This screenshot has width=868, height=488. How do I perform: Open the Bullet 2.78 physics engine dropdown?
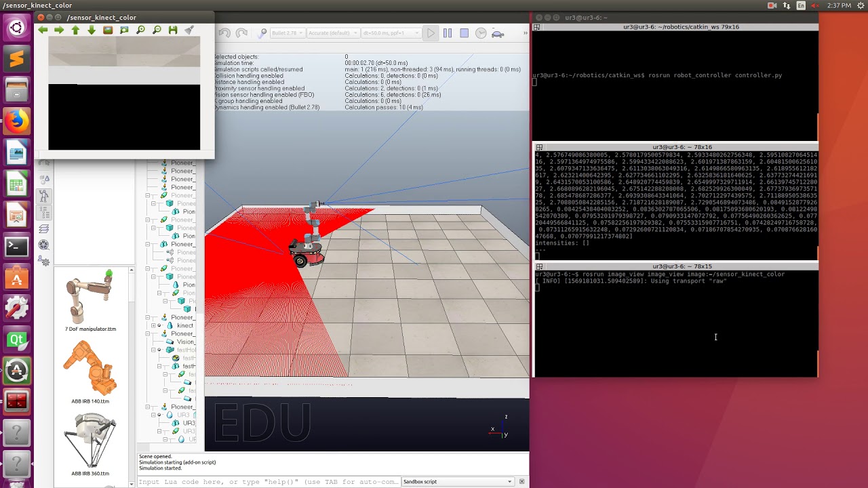288,33
